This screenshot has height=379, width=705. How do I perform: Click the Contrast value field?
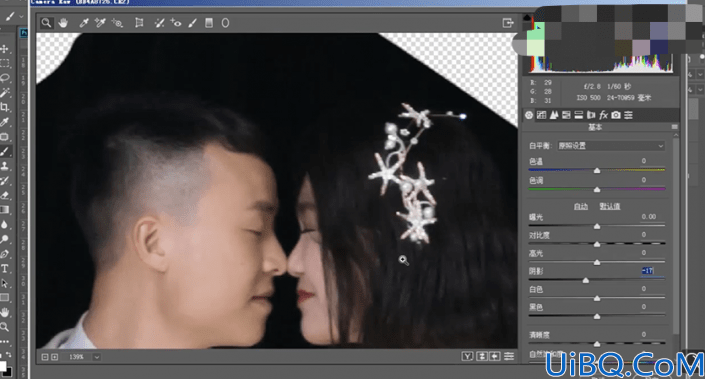click(x=651, y=235)
